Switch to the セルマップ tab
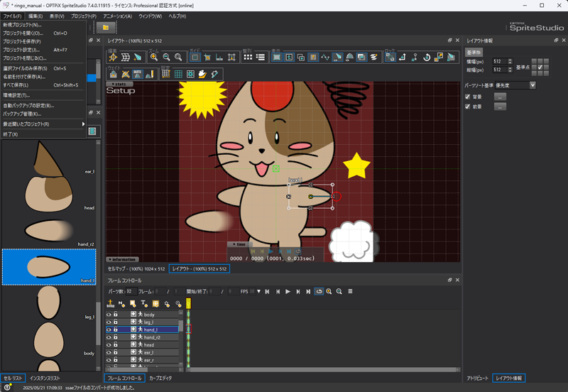The image size is (568, 392). pyautogui.click(x=136, y=269)
